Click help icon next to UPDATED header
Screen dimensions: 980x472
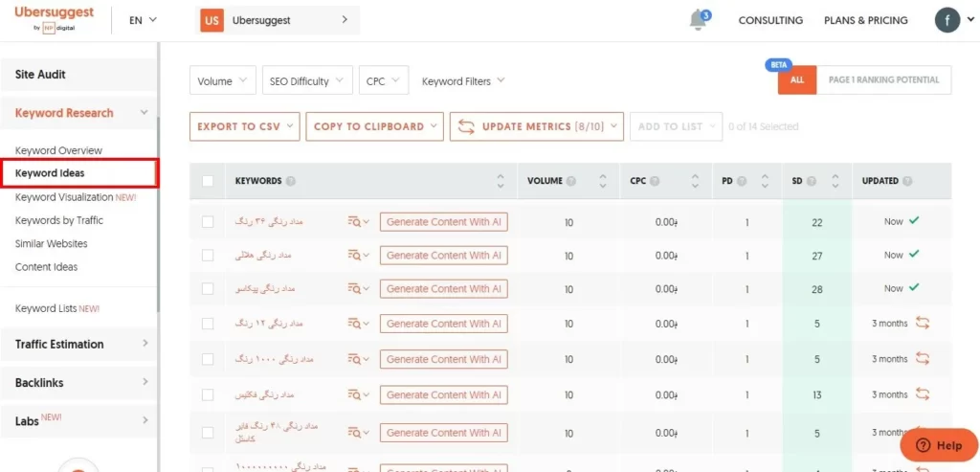907,181
